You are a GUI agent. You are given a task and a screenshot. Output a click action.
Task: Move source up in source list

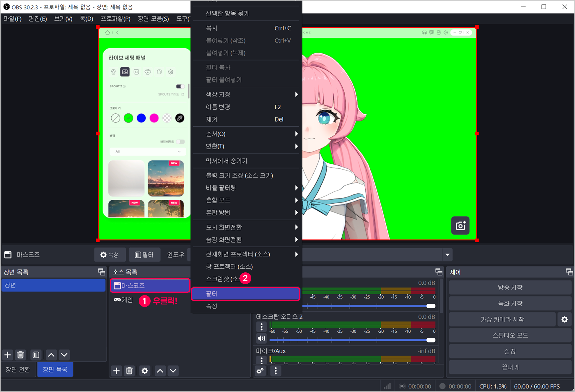[x=160, y=370]
